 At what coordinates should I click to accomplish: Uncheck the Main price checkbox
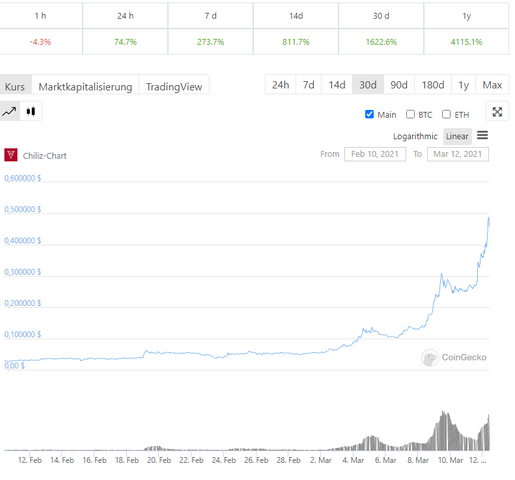pyautogui.click(x=369, y=114)
